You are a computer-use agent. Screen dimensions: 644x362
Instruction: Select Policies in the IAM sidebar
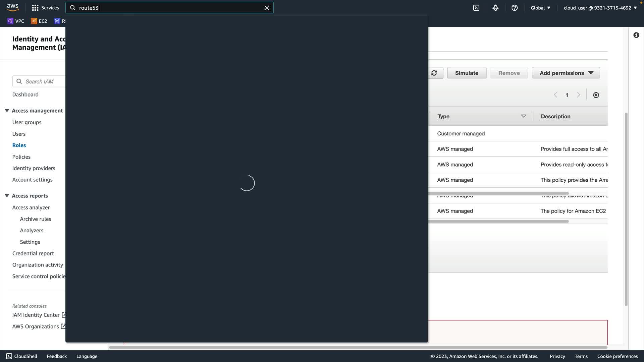(x=21, y=157)
